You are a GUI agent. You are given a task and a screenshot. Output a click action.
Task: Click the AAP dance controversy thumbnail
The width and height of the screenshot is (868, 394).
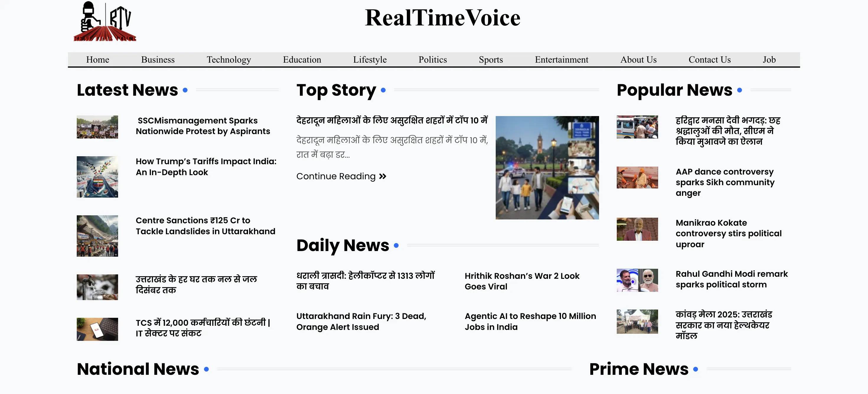(x=637, y=178)
